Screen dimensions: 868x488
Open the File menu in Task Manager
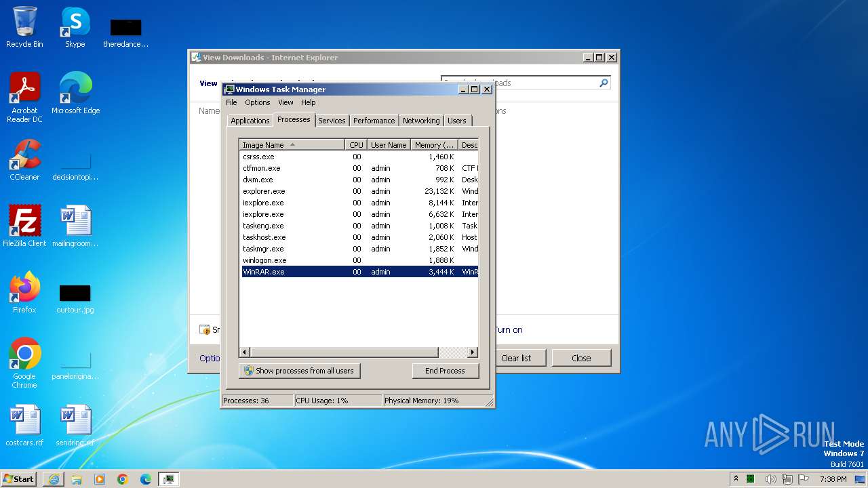pyautogui.click(x=231, y=102)
